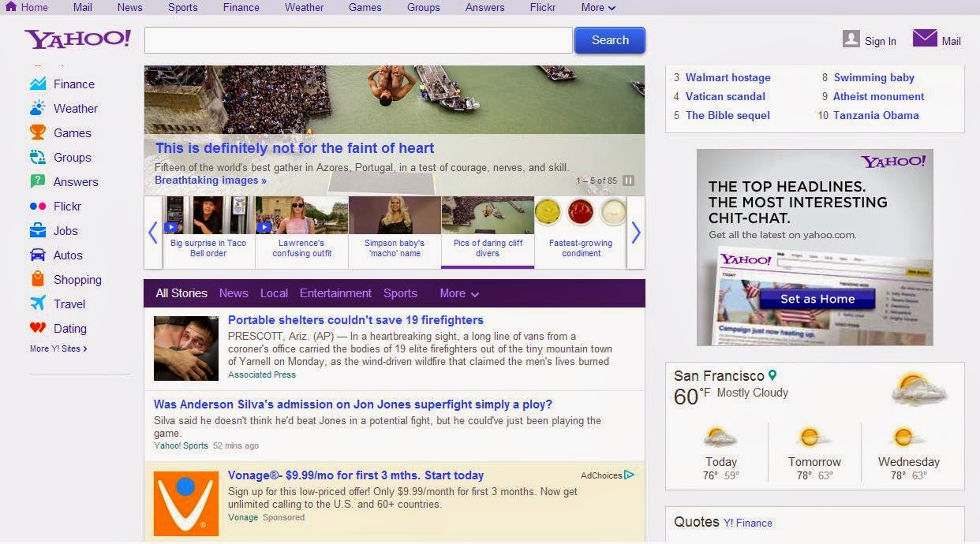Click the firefighters story photo thumbnail
The width and height of the screenshot is (980, 544).
click(x=186, y=348)
